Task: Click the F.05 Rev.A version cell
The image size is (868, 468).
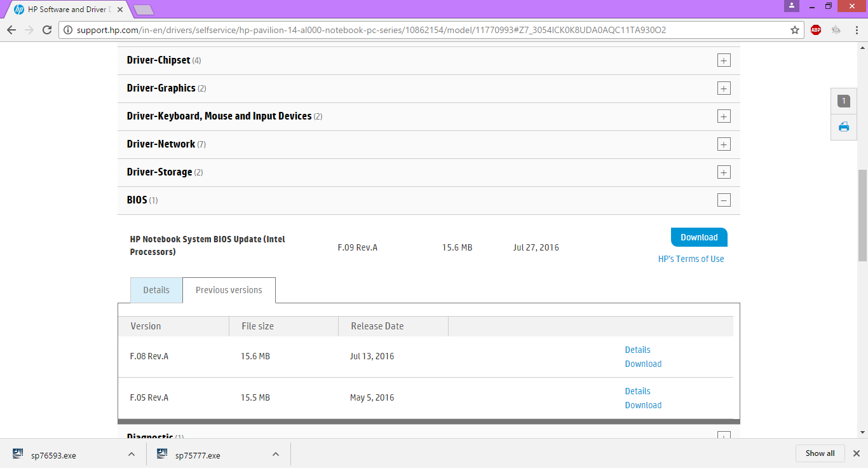Action: tap(149, 398)
